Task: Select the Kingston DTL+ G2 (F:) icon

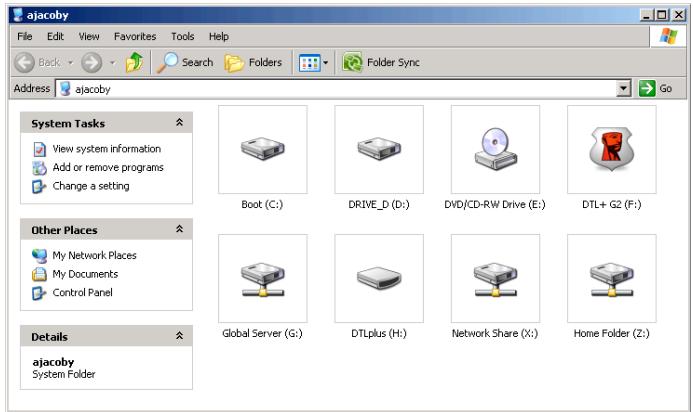Action: click(612, 149)
